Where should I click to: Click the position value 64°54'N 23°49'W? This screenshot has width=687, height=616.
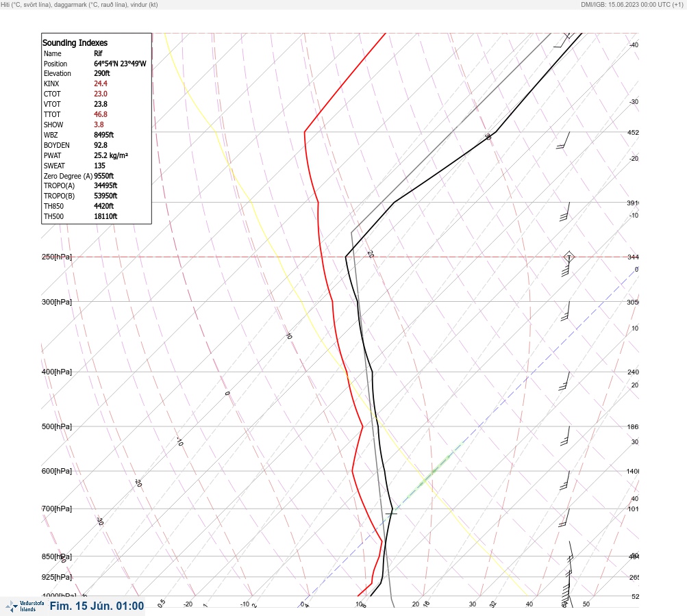click(x=120, y=64)
